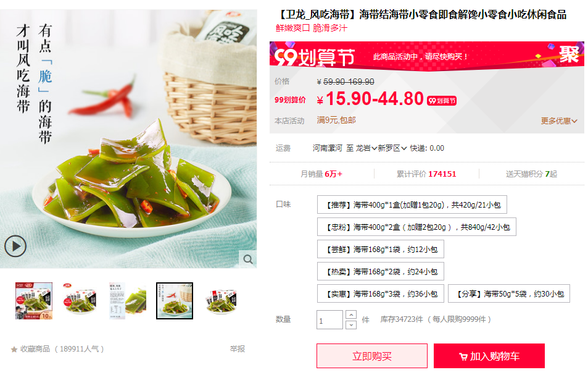Click the 99划算节 badge beside price
The image size is (588, 375).
pyautogui.click(x=442, y=101)
